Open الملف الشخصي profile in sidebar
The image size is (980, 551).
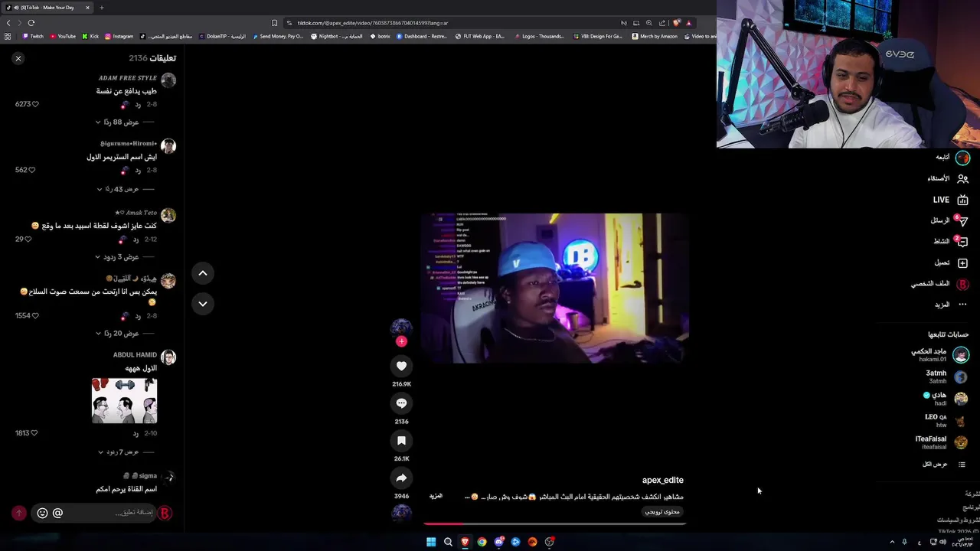click(940, 284)
